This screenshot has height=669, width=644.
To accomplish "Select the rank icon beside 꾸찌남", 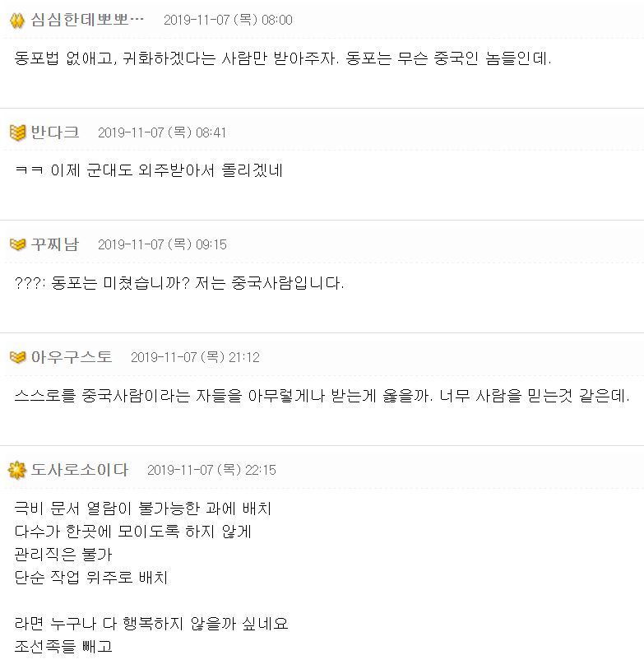I will [17, 244].
